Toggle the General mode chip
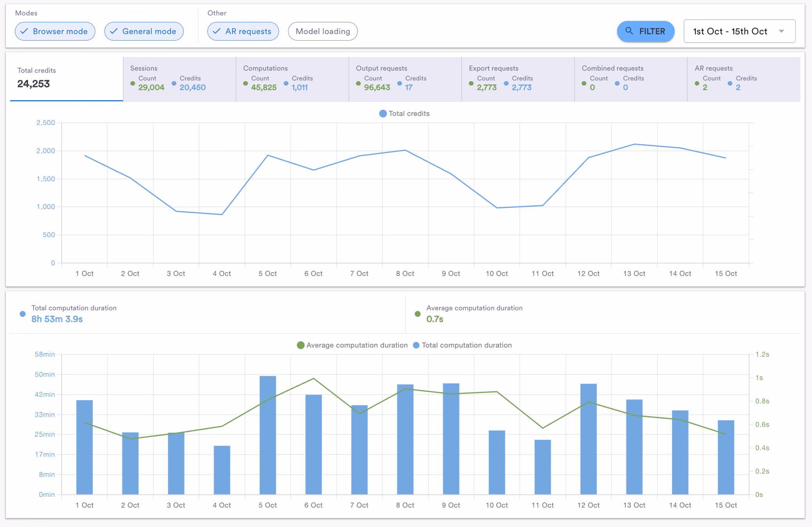Screen dimensions: 812x527 point(144,31)
